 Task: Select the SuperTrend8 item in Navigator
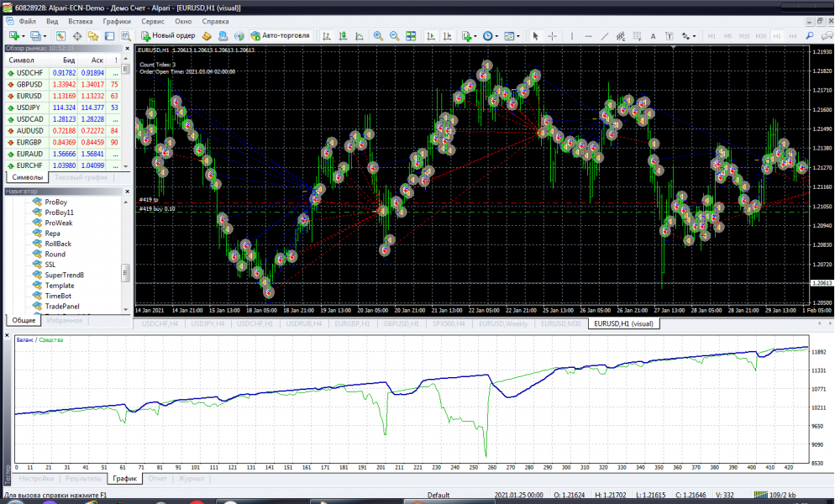point(64,275)
